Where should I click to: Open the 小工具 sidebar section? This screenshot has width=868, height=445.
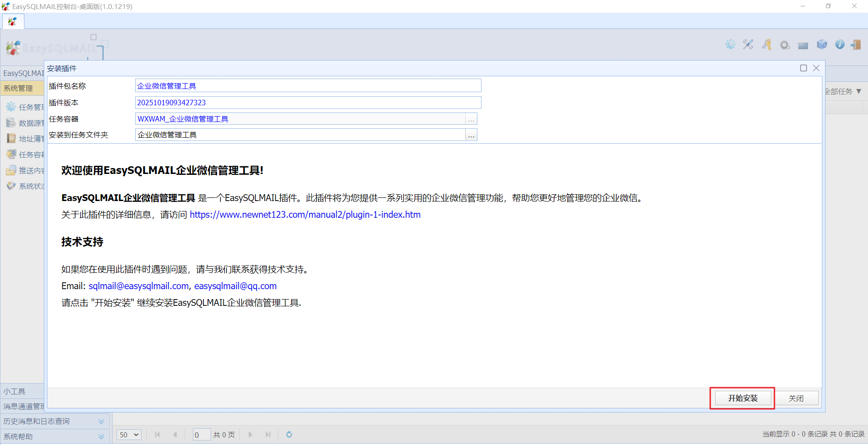coord(14,392)
